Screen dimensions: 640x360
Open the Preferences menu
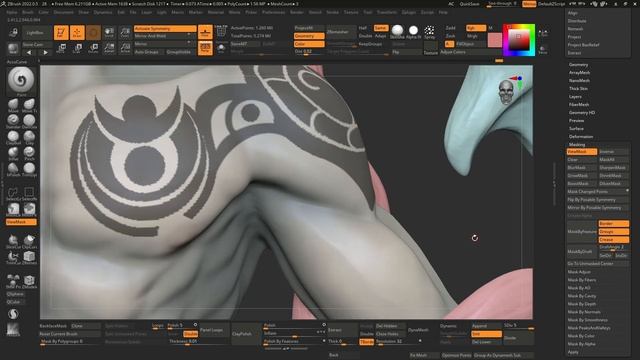(273, 12)
